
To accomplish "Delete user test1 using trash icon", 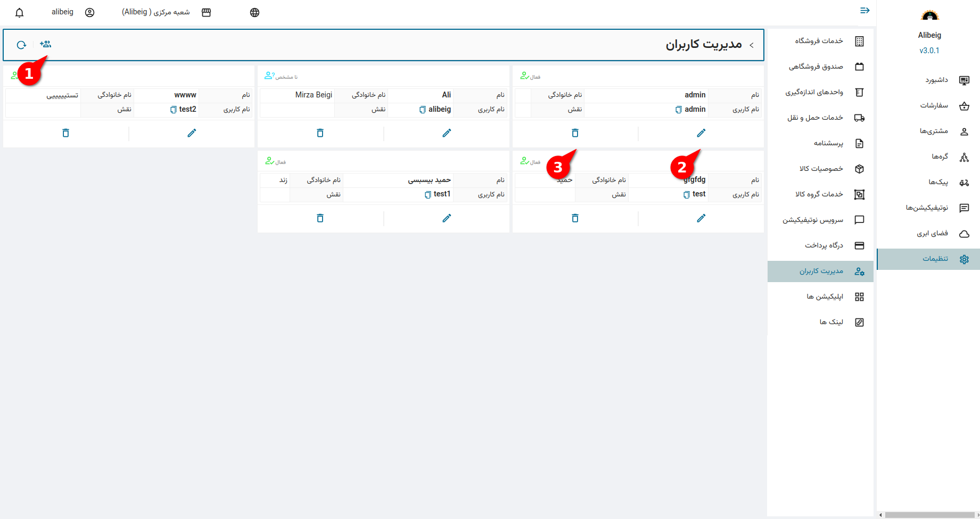I will coord(320,218).
